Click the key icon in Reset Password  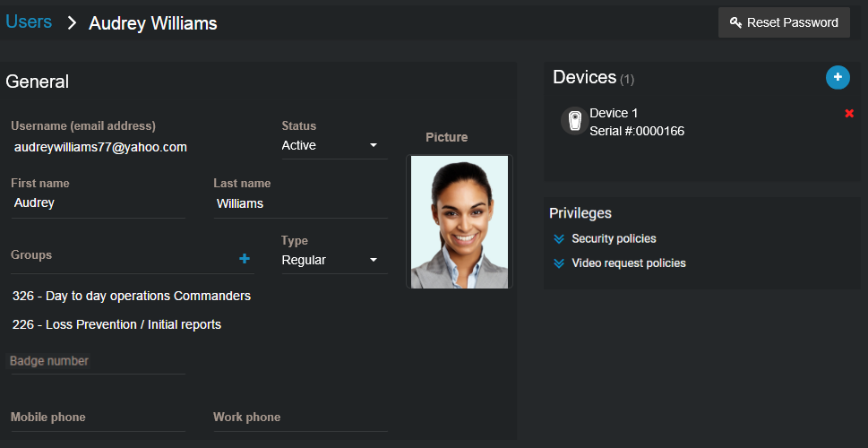735,22
